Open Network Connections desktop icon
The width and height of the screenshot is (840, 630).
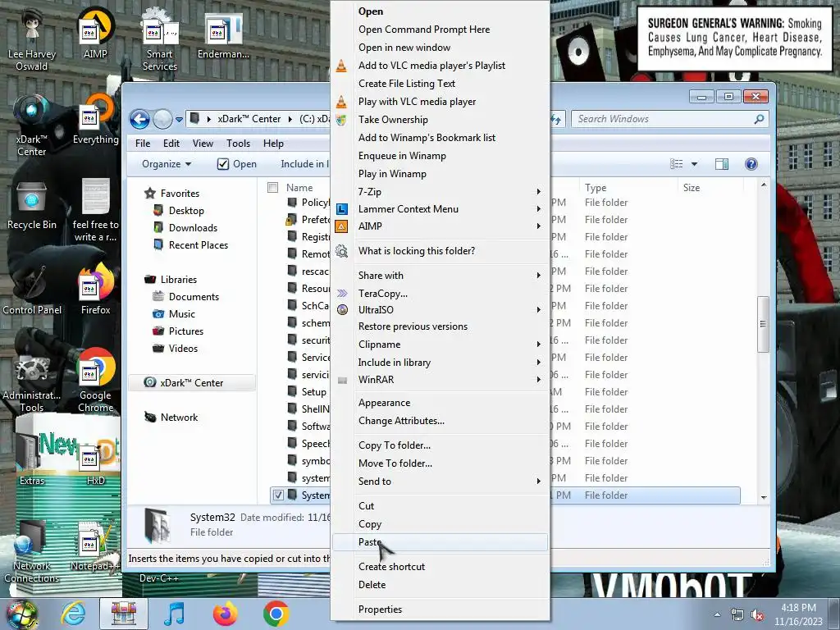(x=32, y=552)
